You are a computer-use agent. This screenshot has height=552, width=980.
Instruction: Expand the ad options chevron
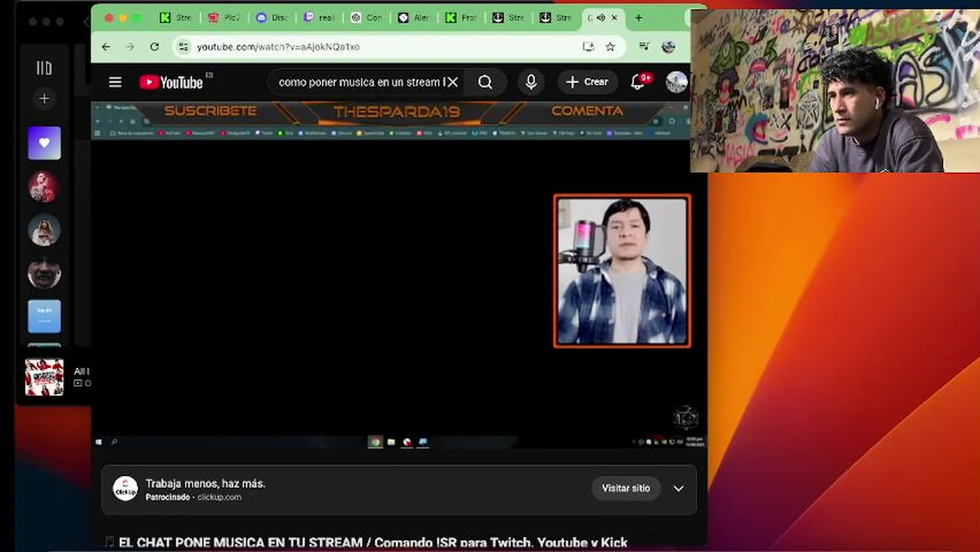click(x=679, y=488)
